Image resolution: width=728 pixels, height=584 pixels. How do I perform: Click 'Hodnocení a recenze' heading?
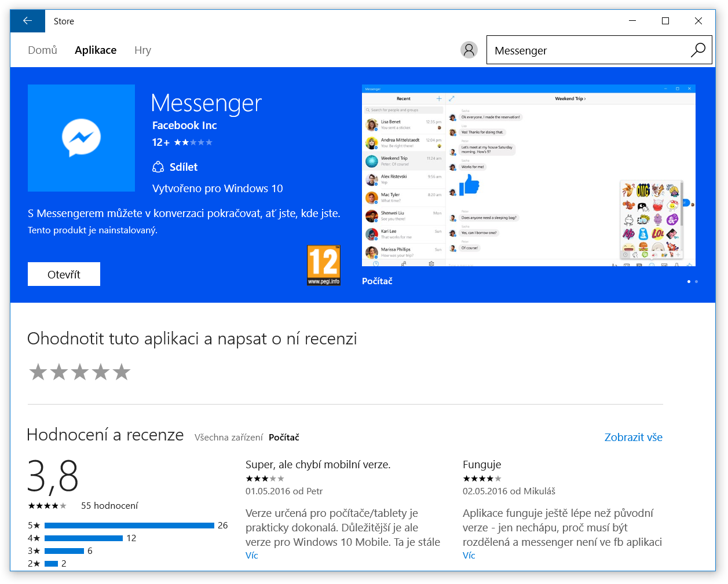pos(105,435)
